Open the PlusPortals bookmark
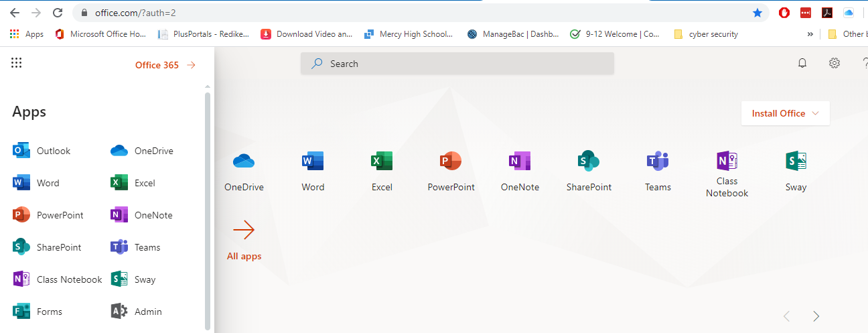Image resolution: width=868 pixels, height=333 pixels. [204, 34]
